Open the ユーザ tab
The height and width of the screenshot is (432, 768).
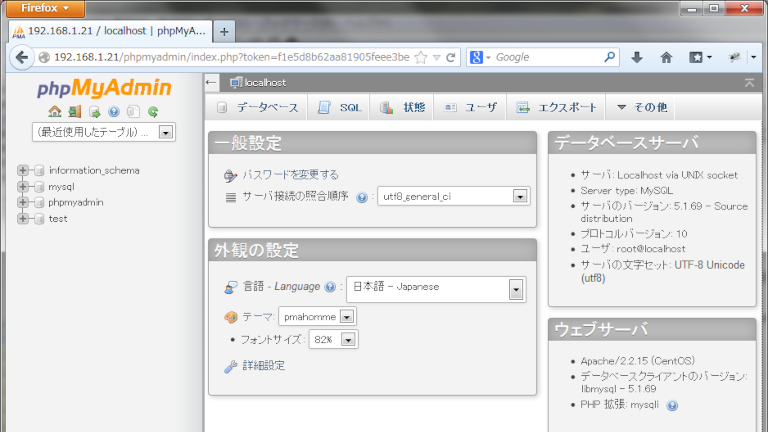[x=470, y=107]
